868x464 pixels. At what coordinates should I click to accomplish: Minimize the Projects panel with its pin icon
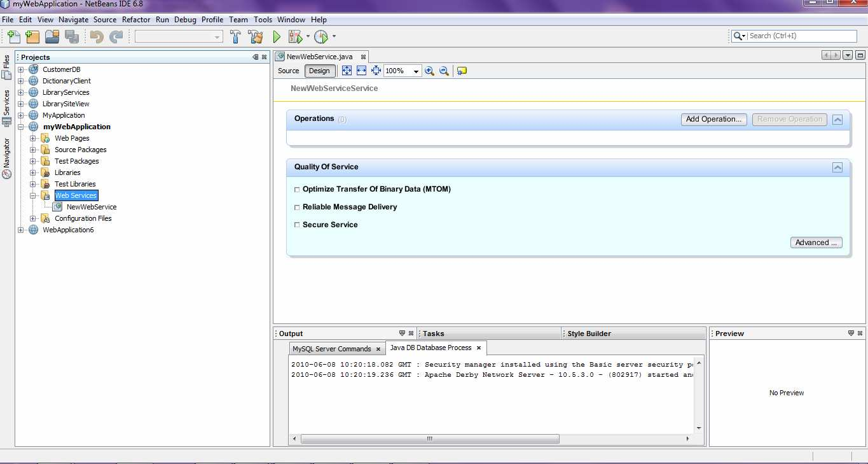pos(256,57)
